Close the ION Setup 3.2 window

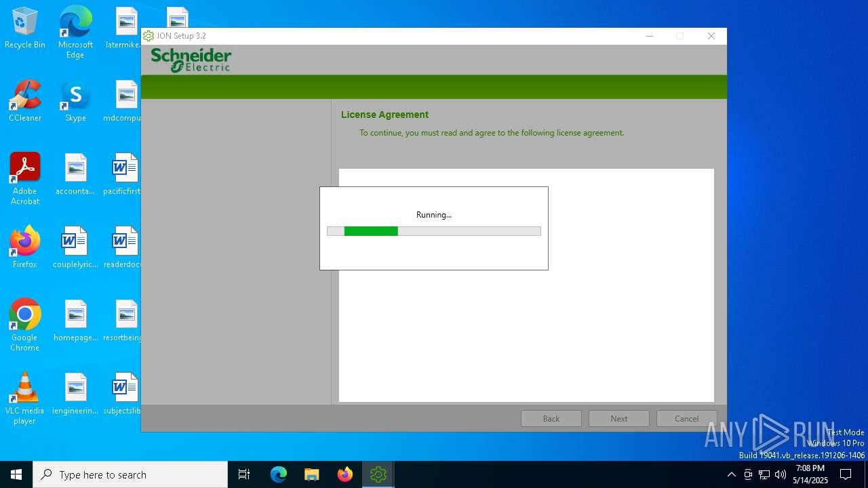[x=711, y=36]
